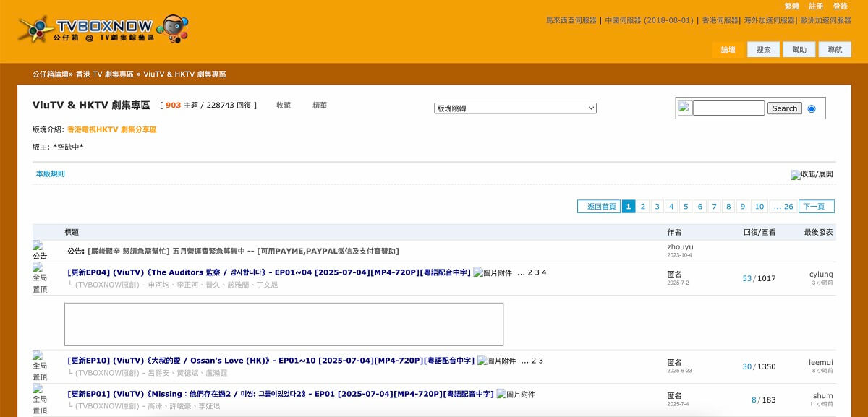Screen dimensions: 868x417
Task: Click last poster shum
Action: tap(823, 396)
